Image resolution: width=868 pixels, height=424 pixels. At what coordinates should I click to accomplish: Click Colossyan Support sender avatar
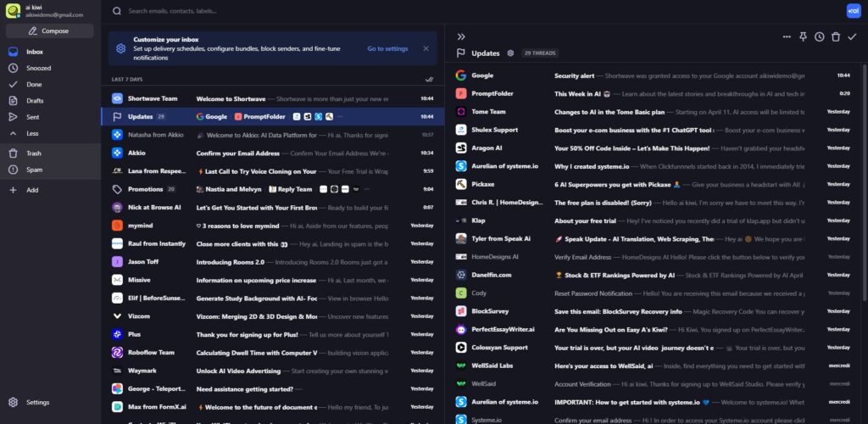pyautogui.click(x=460, y=348)
